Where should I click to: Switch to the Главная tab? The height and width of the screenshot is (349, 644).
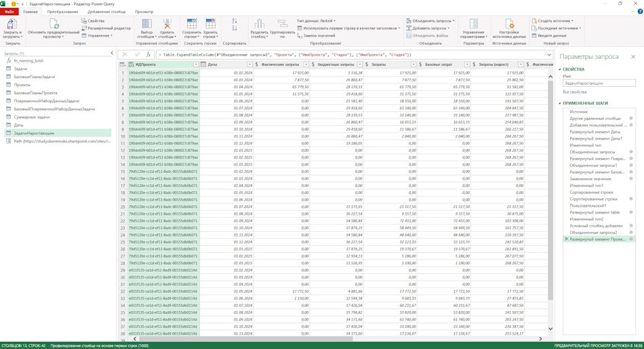(31, 12)
